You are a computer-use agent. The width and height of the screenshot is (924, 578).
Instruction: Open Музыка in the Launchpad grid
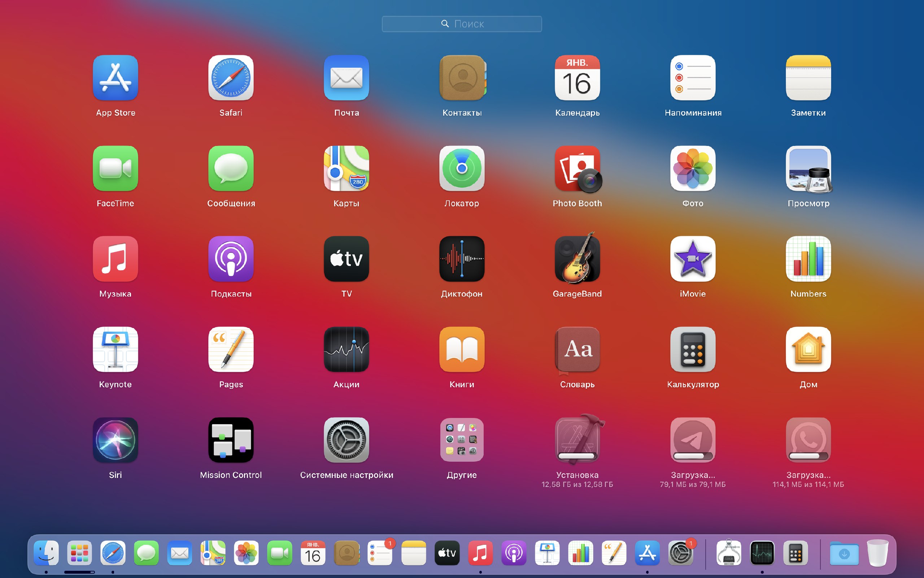(x=115, y=259)
